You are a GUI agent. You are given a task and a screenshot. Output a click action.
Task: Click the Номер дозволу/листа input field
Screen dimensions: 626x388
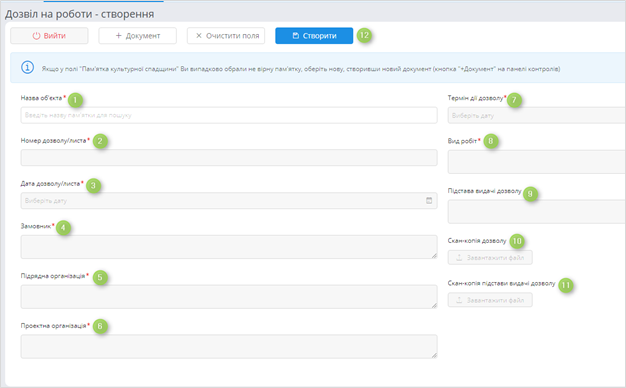tap(229, 158)
